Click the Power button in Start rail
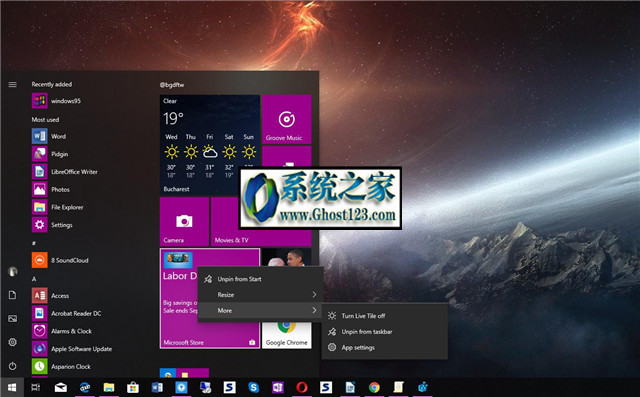This screenshot has height=397, width=640. tap(13, 366)
